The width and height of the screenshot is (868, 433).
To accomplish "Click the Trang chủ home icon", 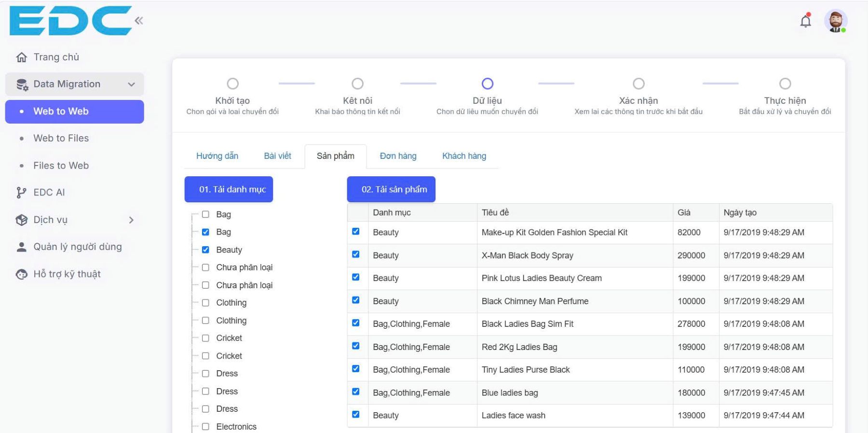I will pyautogui.click(x=22, y=57).
